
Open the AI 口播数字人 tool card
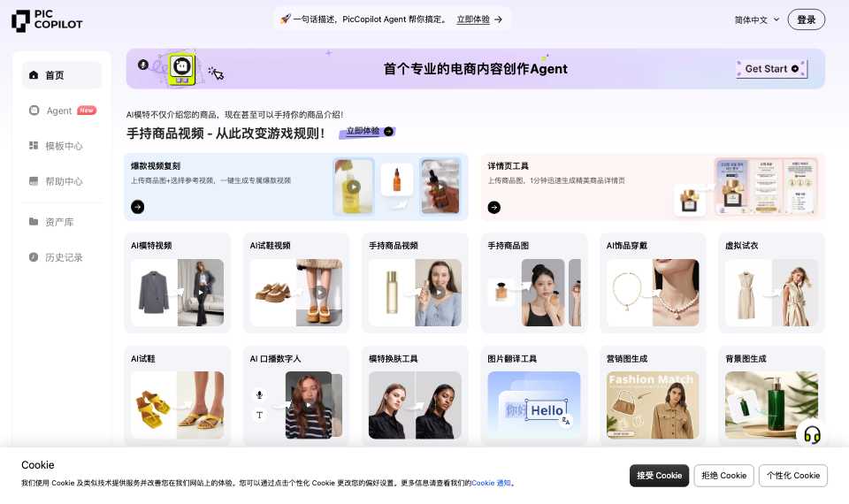coord(295,396)
